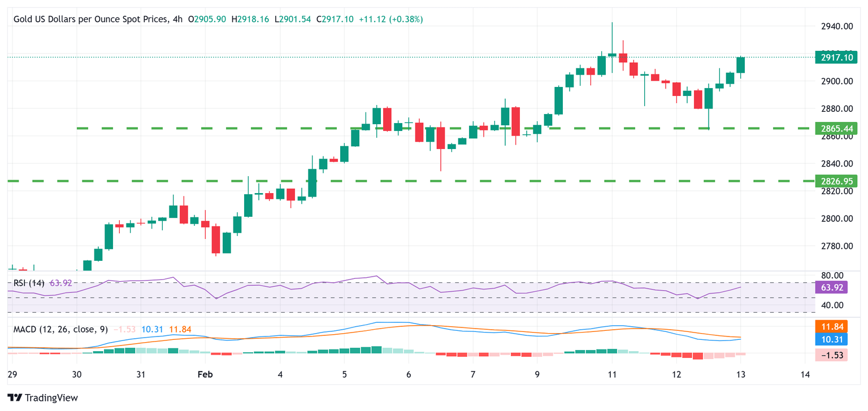Click the purple RSI value tag 63.92
Viewport: 868px width, 411px height.
click(x=831, y=287)
